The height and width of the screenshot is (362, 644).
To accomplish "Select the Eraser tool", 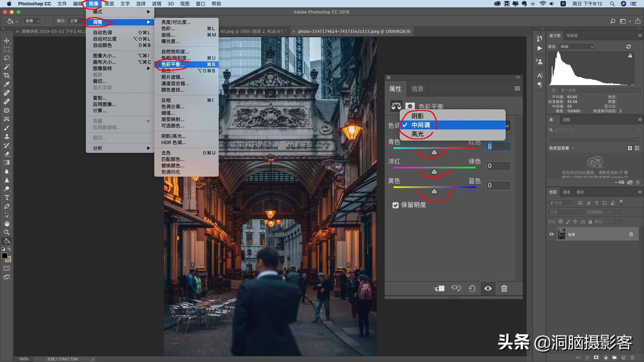I will (7, 154).
